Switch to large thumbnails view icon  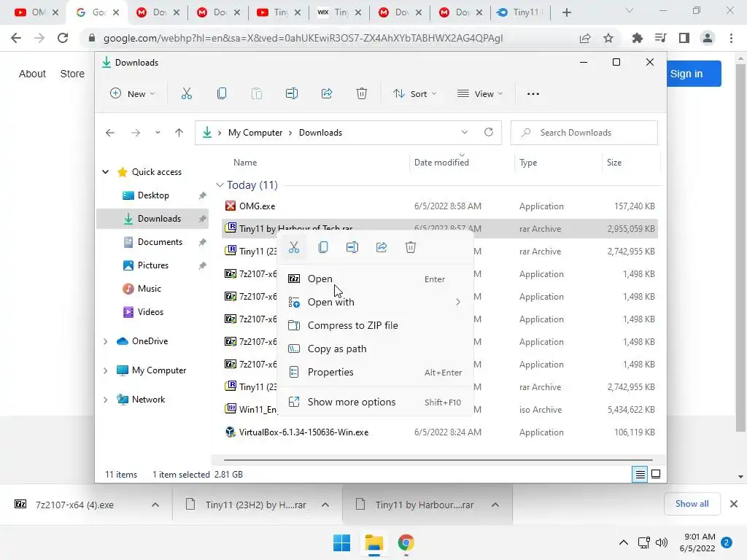pyautogui.click(x=656, y=474)
